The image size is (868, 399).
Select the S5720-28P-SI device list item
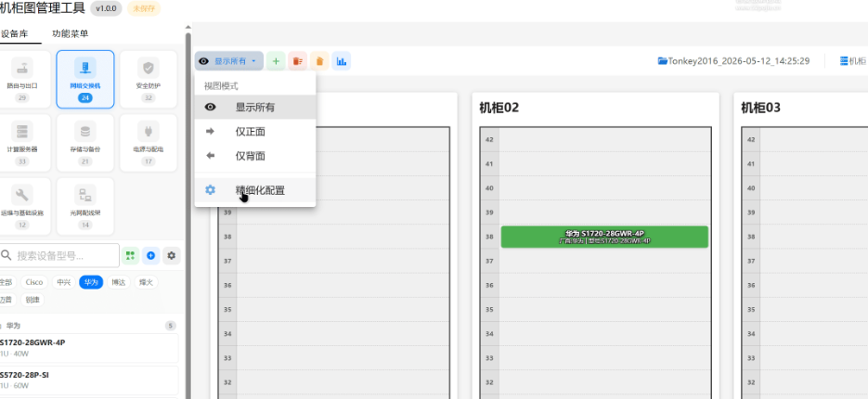click(x=88, y=380)
